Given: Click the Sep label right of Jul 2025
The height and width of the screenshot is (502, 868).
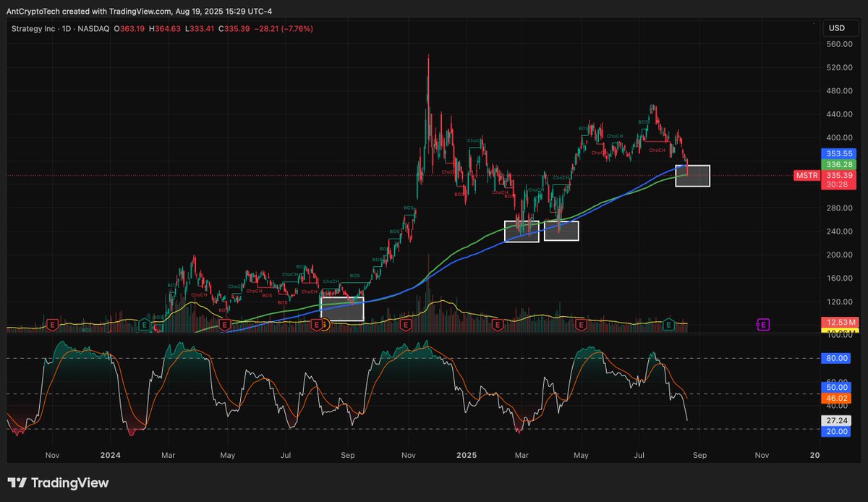Looking at the screenshot, I should 699,456.
